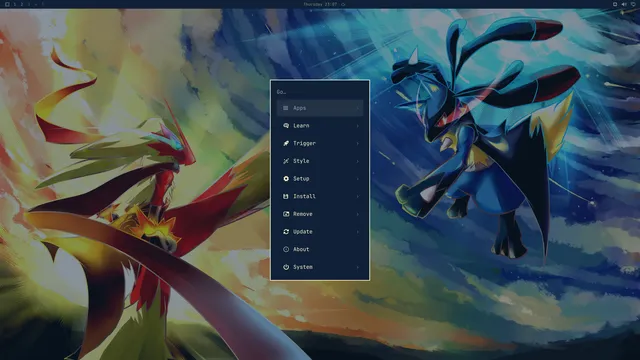Expand the Update submenu chevron
The height and width of the screenshot is (360, 640).
(358, 232)
